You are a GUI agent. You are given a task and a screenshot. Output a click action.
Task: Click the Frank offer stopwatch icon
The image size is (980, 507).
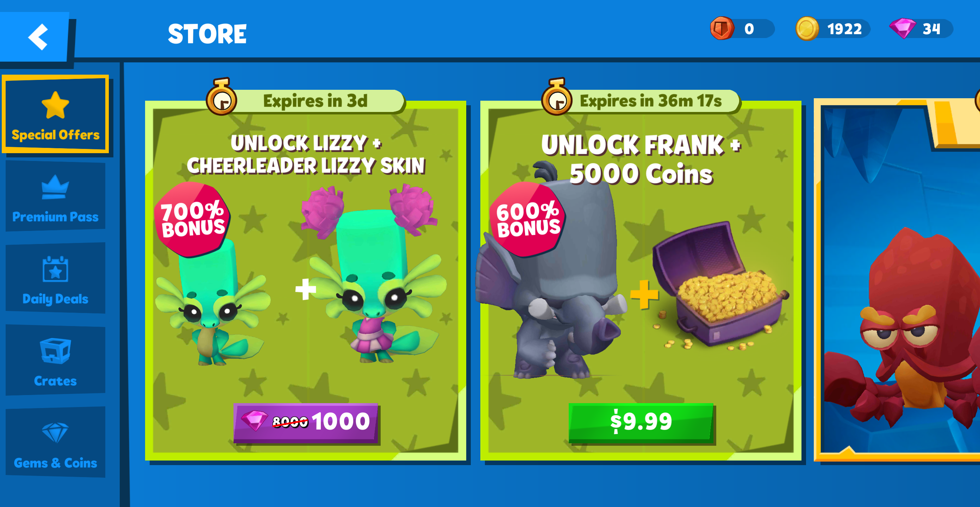[557, 98]
